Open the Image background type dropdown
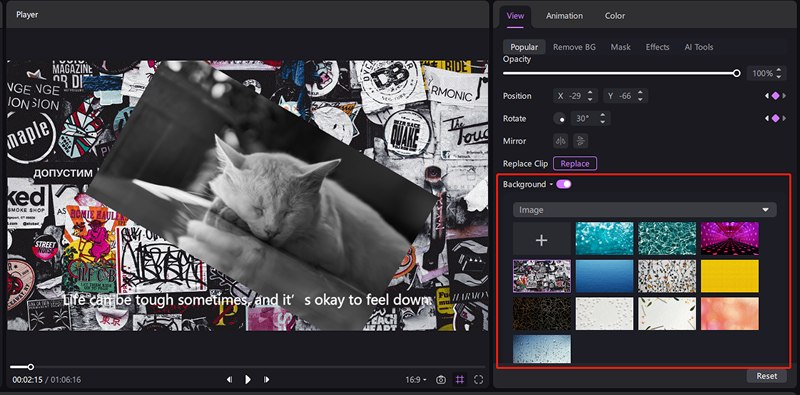800x395 pixels. [645, 210]
